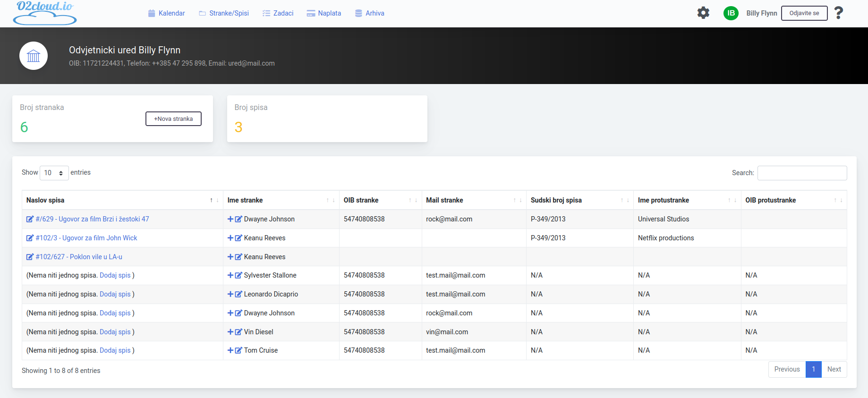Screen dimensions: 868x398
Task: Go to the Naplata menu item
Action: coord(324,13)
